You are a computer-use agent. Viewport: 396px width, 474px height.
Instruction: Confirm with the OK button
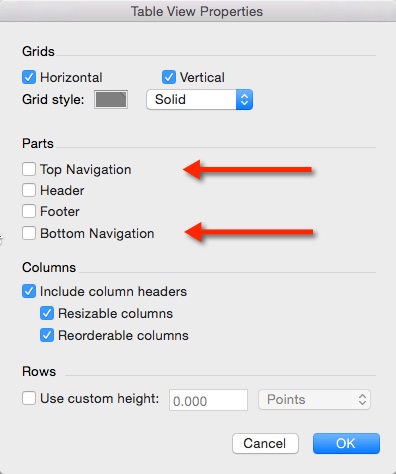(346, 443)
